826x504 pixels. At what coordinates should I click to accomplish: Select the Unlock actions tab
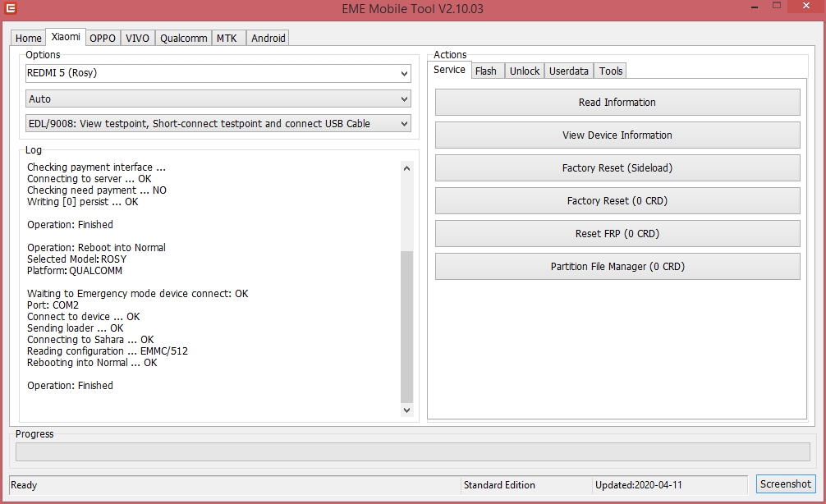pos(525,71)
